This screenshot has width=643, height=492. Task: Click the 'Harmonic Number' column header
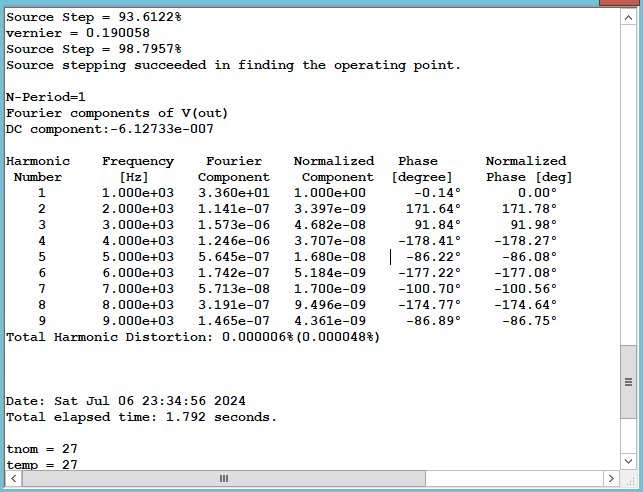click(38, 169)
